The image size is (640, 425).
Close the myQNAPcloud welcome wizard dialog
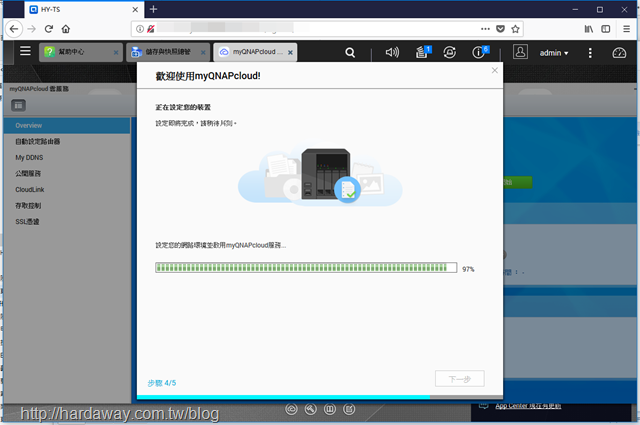tap(494, 70)
